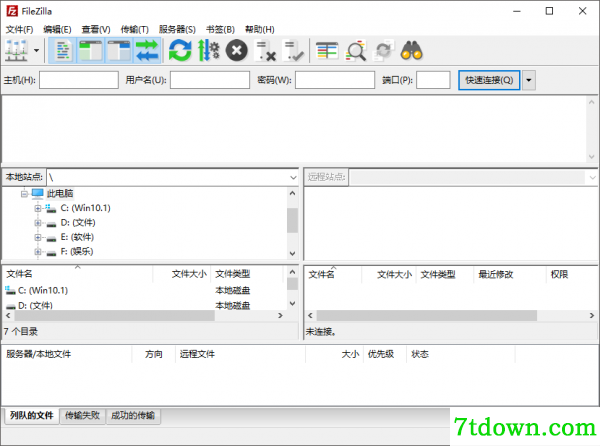Focus the 密码(W) password field

335,80
